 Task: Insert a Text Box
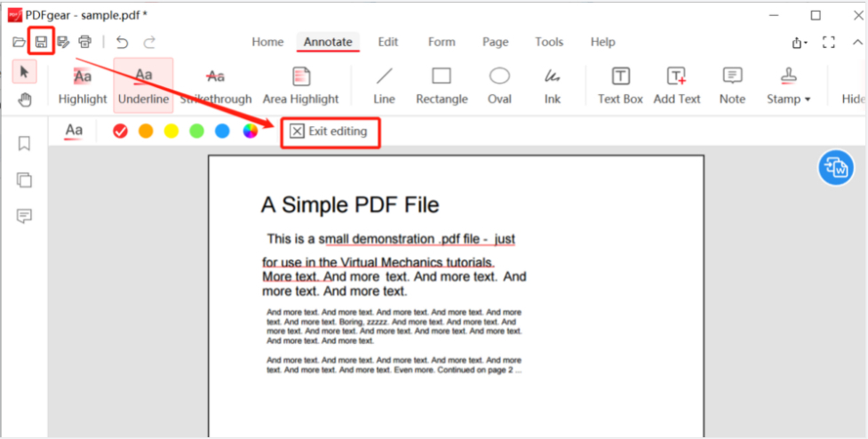[620, 86]
